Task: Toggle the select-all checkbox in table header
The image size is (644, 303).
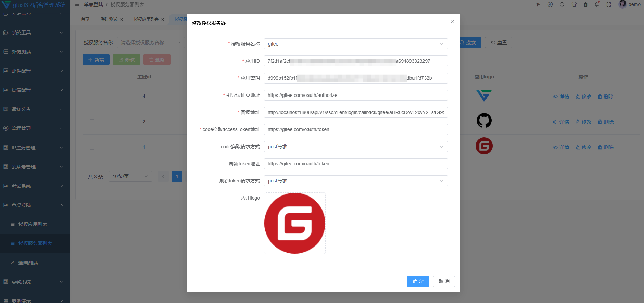Action: (92, 77)
